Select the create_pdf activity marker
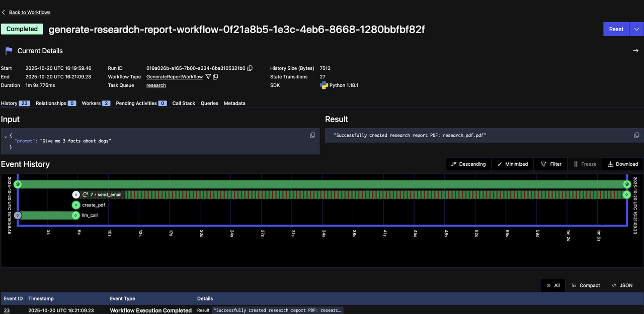This screenshot has height=314, width=644. click(x=76, y=205)
